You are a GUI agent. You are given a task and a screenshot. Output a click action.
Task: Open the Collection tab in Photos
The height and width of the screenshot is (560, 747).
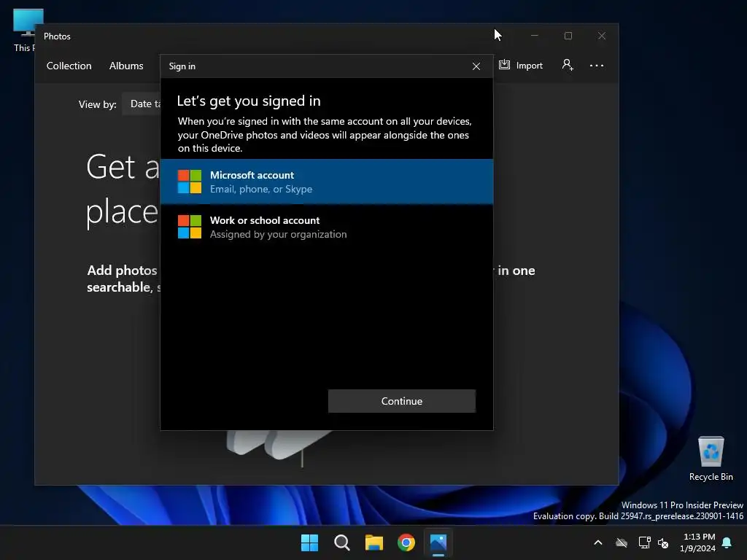click(x=69, y=66)
